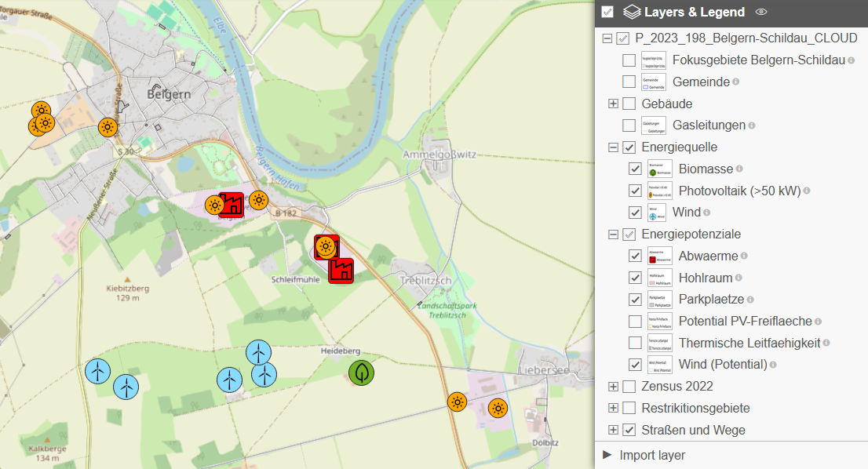Click the Zensus 2022 group label
Viewport: 868px width, 469px height.
[x=677, y=387]
